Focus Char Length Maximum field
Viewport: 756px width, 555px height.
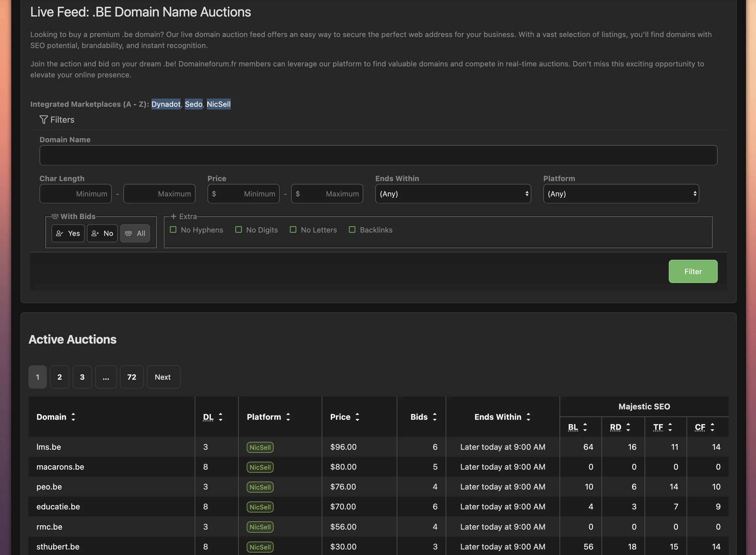click(x=159, y=193)
